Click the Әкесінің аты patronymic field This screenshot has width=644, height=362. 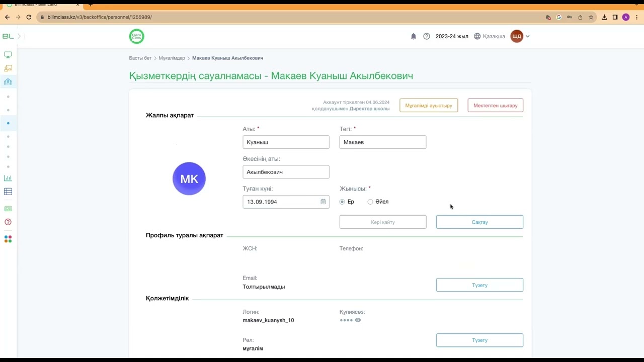pos(286,172)
